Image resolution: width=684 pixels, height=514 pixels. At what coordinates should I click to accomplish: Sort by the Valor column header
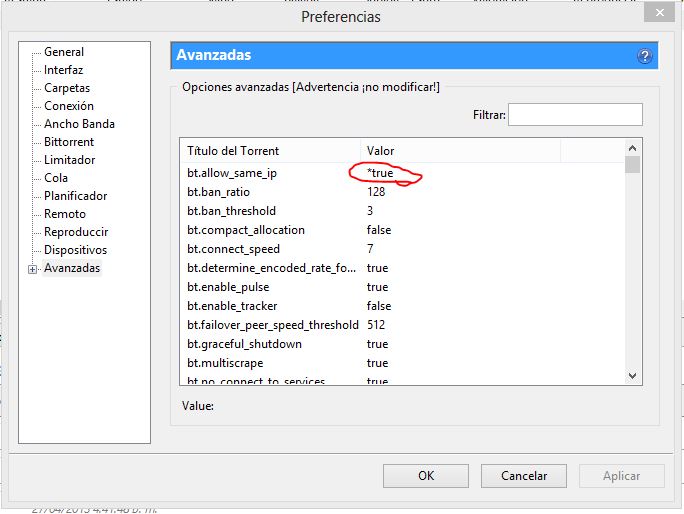[x=461, y=151]
